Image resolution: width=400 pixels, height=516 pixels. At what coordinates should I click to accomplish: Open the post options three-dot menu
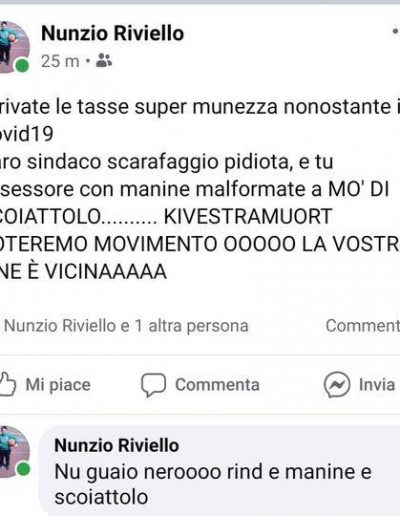pyautogui.click(x=396, y=32)
